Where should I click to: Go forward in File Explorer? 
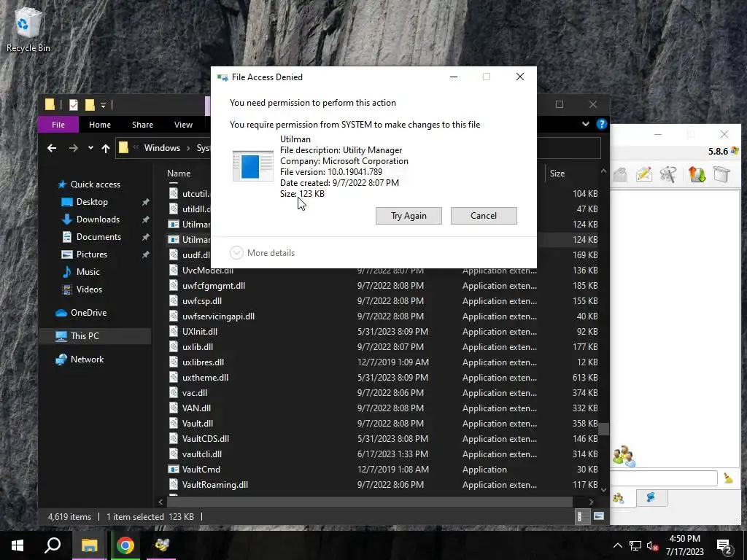click(74, 148)
